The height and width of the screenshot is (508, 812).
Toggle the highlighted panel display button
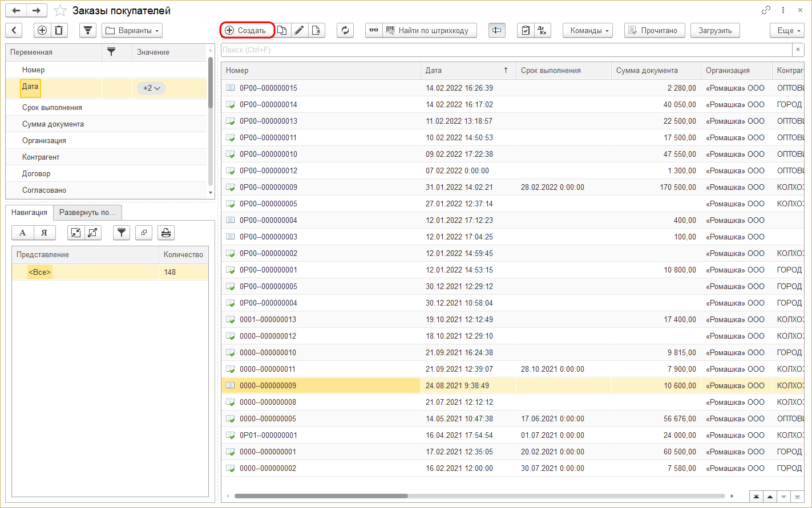tap(496, 30)
